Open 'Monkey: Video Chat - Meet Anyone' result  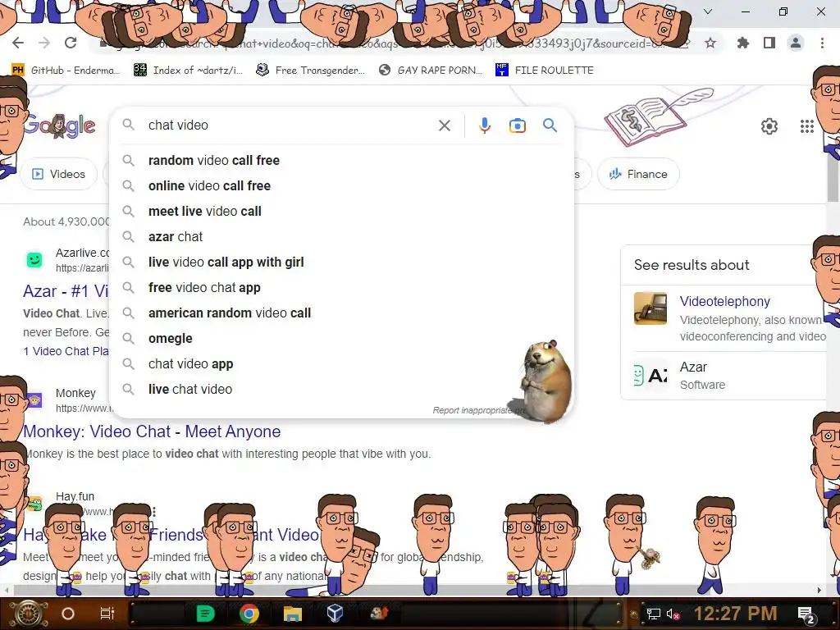pyautogui.click(x=152, y=431)
